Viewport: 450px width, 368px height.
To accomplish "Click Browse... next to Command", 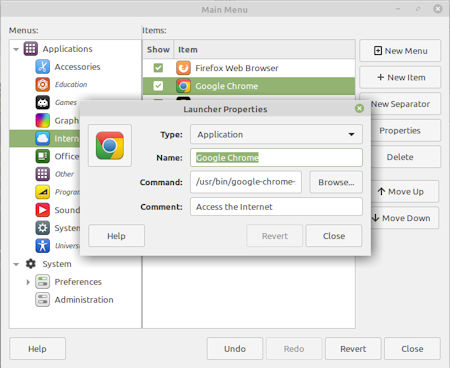I will [336, 182].
